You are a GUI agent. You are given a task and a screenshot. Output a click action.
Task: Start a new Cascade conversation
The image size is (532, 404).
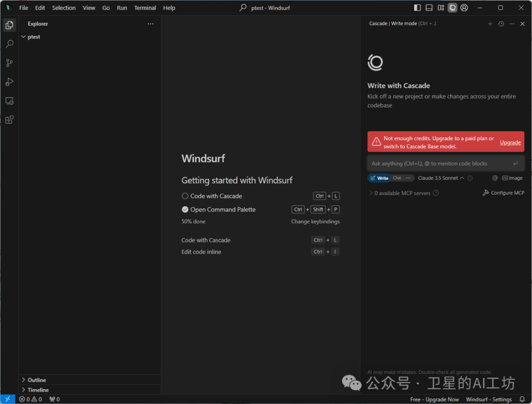click(x=490, y=24)
